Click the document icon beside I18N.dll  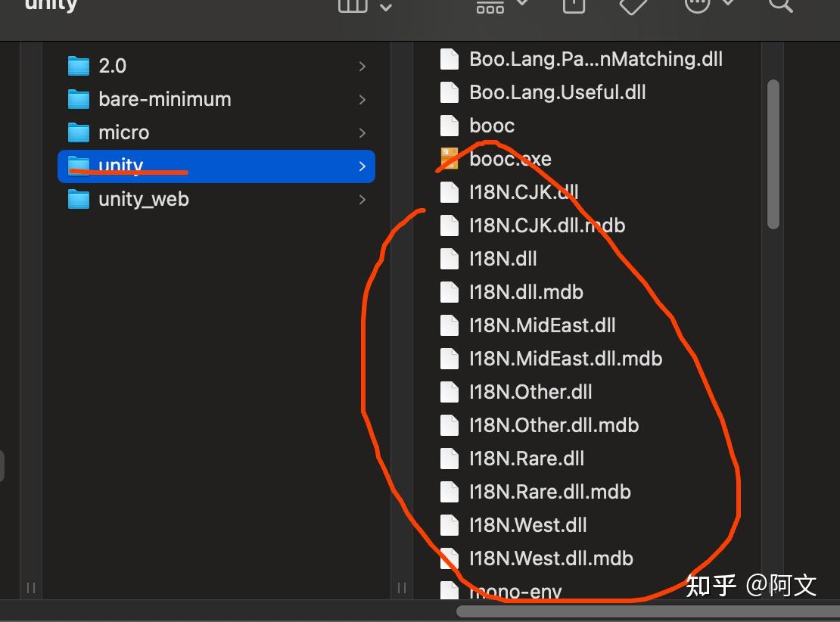click(448, 258)
